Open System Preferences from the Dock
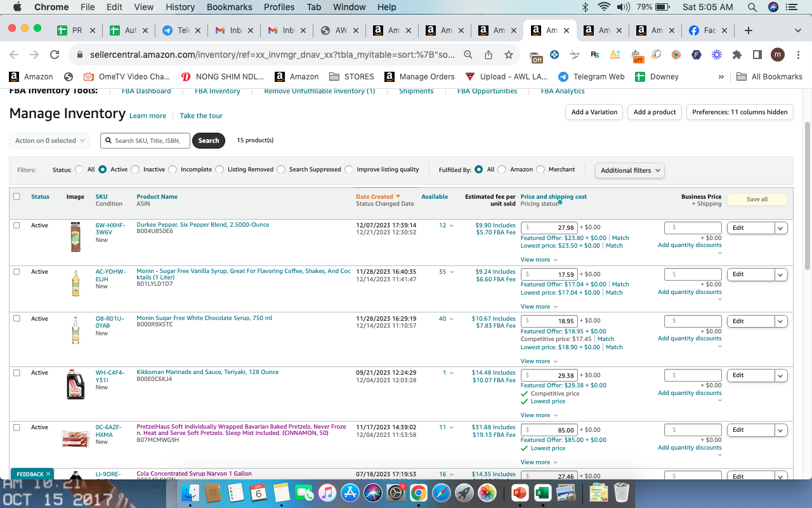The image size is (812, 508). click(396, 492)
